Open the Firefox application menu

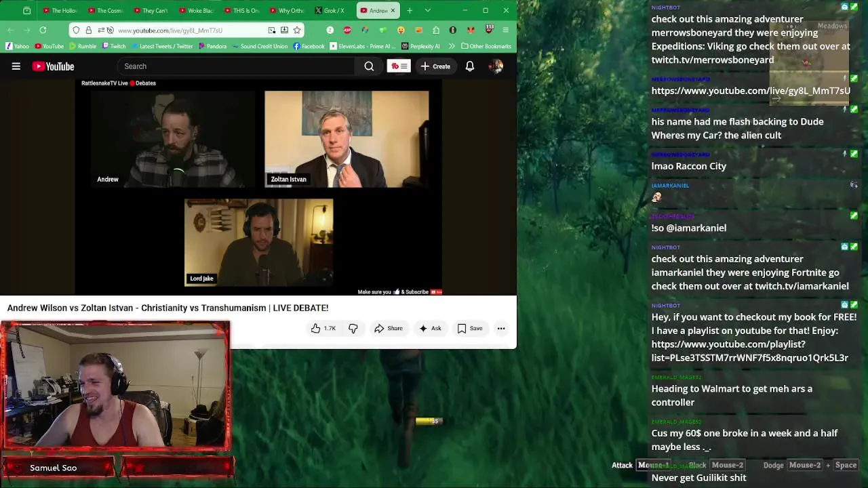point(505,30)
